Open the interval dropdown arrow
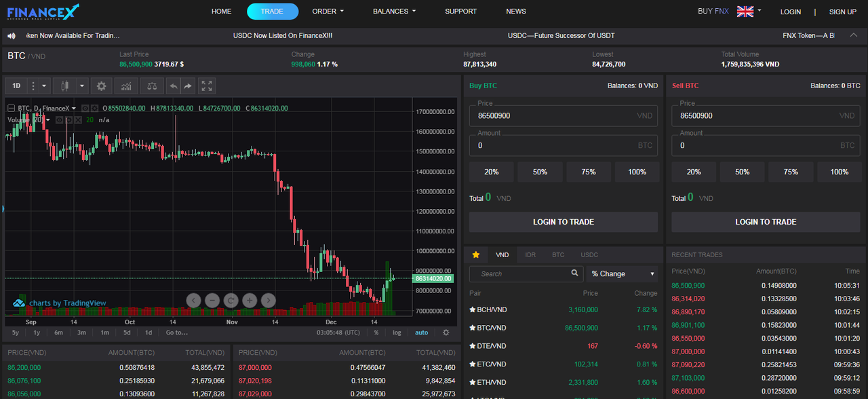This screenshot has width=868, height=399. point(45,86)
